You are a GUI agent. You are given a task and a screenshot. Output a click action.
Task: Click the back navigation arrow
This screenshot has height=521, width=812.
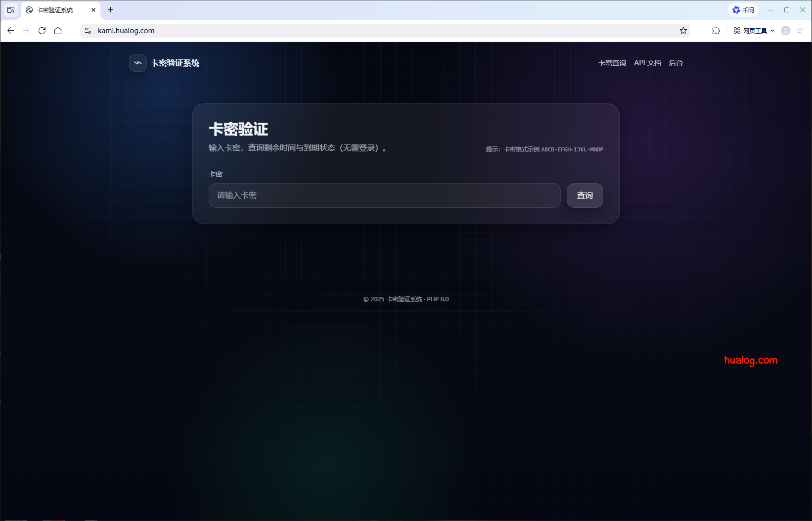coord(10,30)
